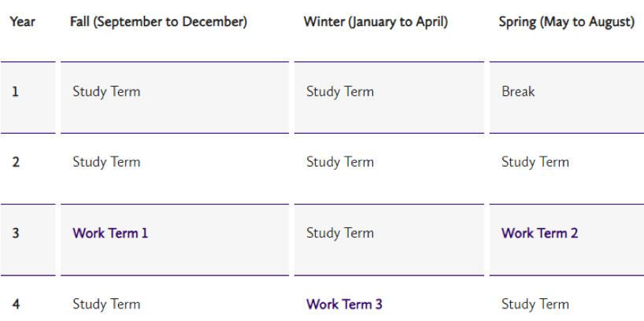Click Year 1 Fall Study Term cell
Screen dimensions: 644x321
point(106,91)
